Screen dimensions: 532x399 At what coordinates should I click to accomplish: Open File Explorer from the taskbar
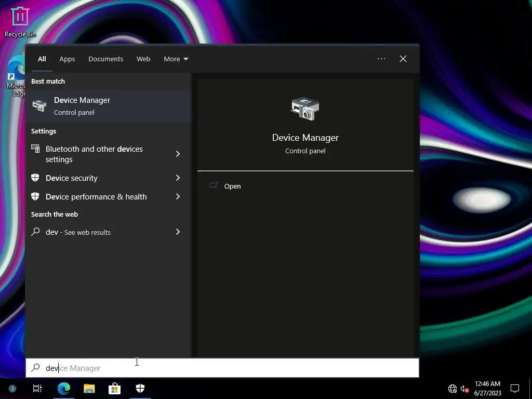point(89,388)
